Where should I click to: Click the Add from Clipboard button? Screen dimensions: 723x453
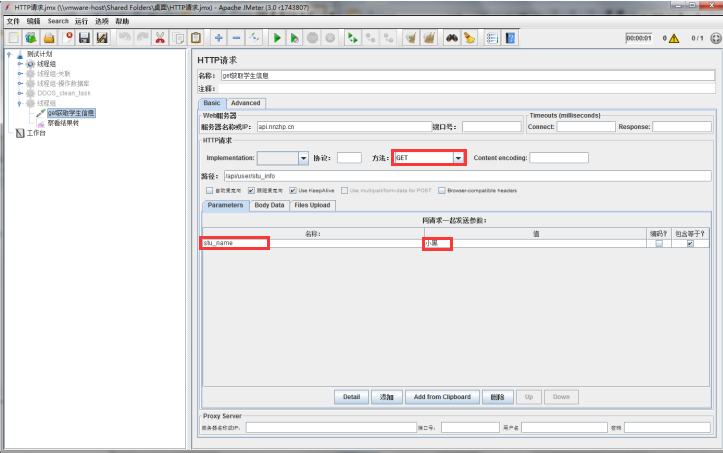coord(442,397)
